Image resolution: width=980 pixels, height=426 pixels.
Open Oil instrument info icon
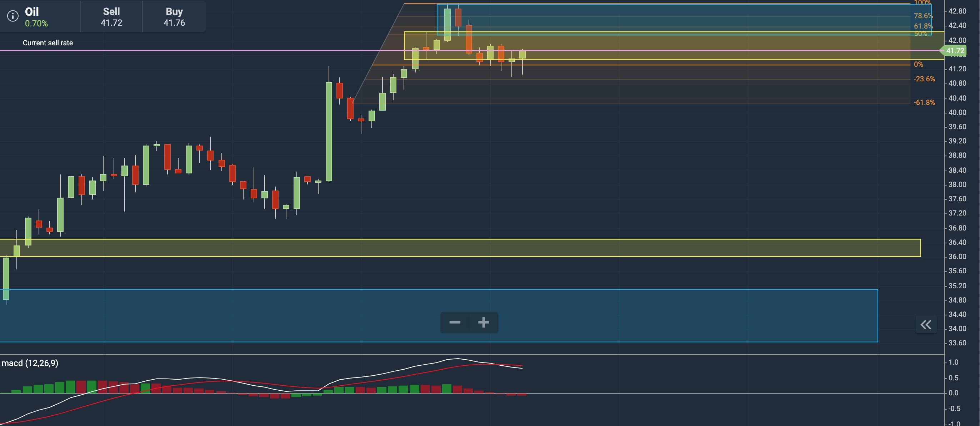click(x=12, y=16)
